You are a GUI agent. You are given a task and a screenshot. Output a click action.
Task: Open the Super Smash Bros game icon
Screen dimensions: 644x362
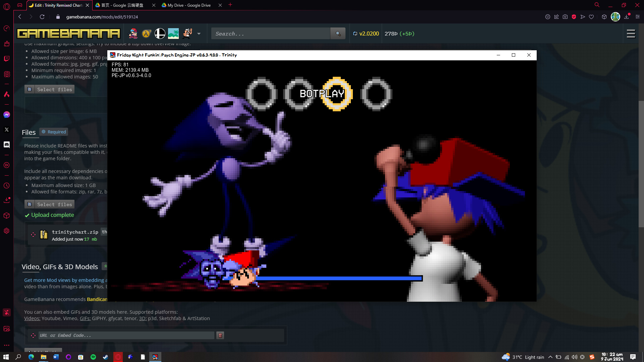tap(160, 34)
